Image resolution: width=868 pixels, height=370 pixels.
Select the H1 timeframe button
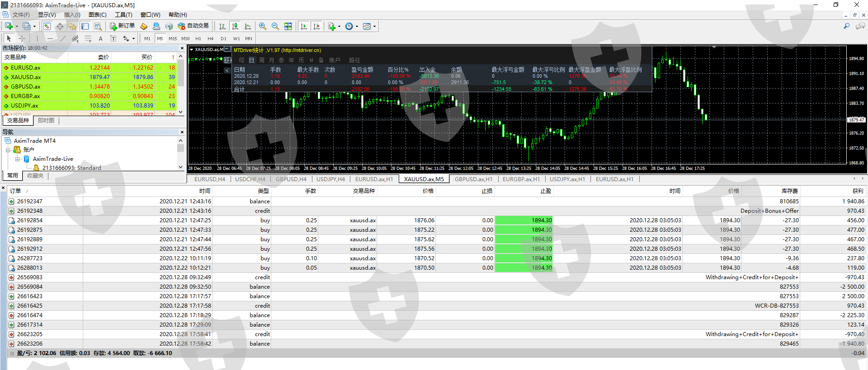coord(198,39)
